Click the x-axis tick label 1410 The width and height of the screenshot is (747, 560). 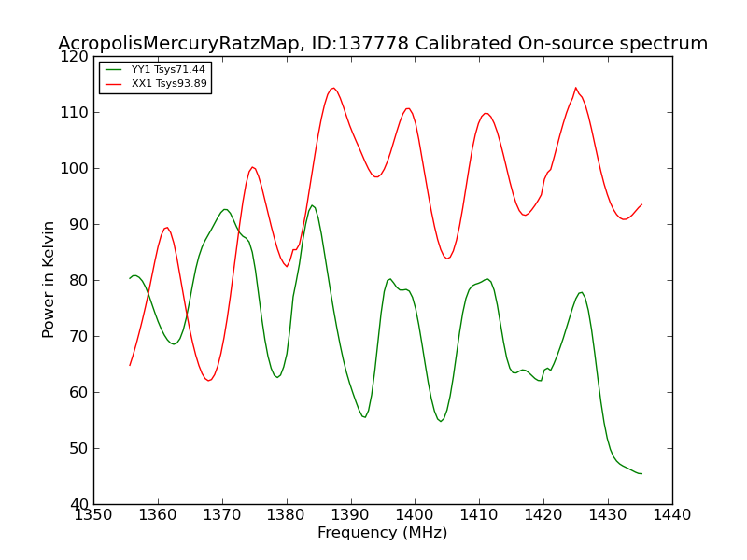click(x=479, y=515)
